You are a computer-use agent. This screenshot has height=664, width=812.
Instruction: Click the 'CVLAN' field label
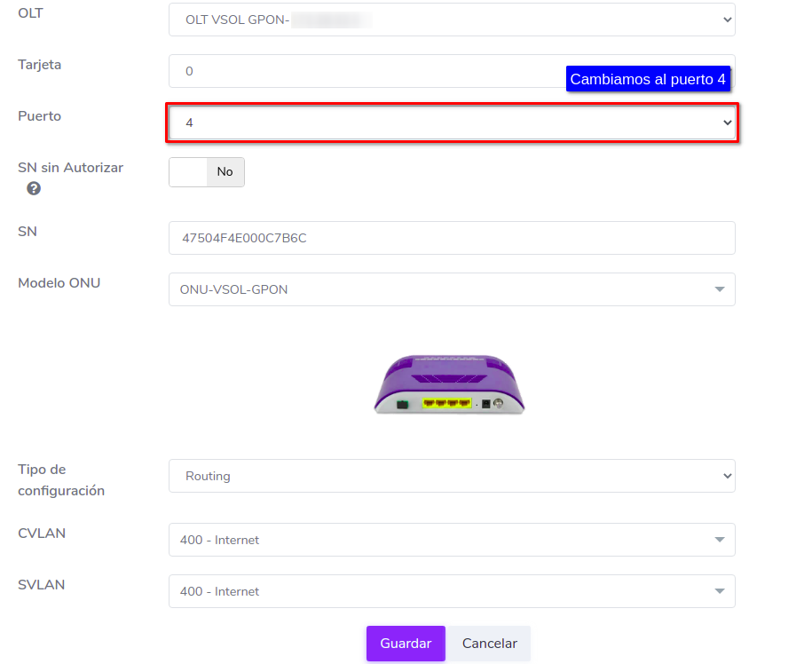[42, 534]
